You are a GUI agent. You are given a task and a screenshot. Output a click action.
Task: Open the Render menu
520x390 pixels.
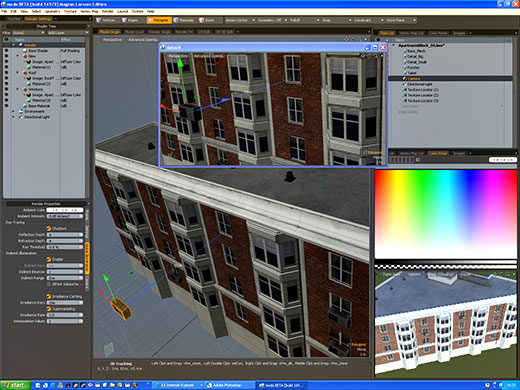pyautogui.click(x=107, y=11)
